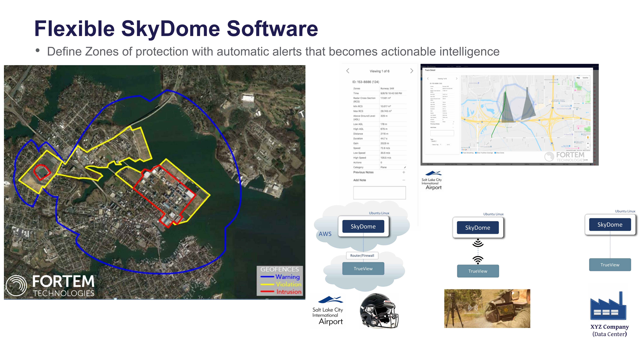Click the Google logo on the map
The image size is (644, 343).
(x=464, y=150)
